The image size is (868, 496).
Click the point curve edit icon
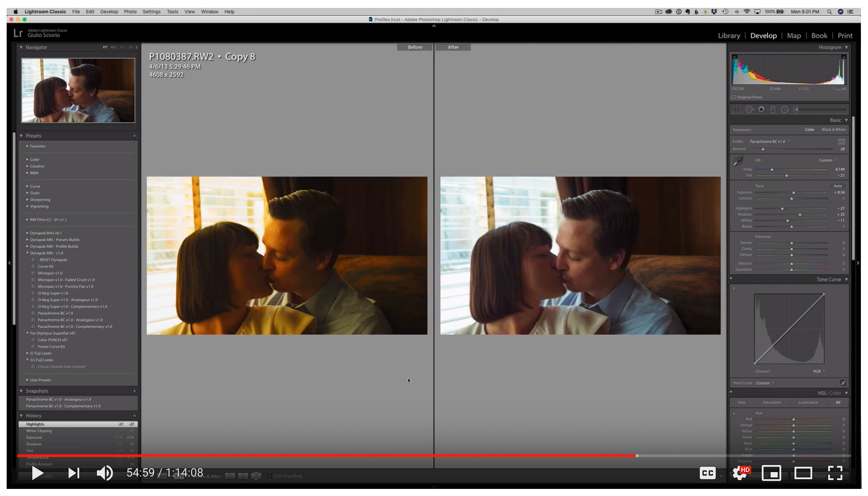pyautogui.click(x=843, y=383)
